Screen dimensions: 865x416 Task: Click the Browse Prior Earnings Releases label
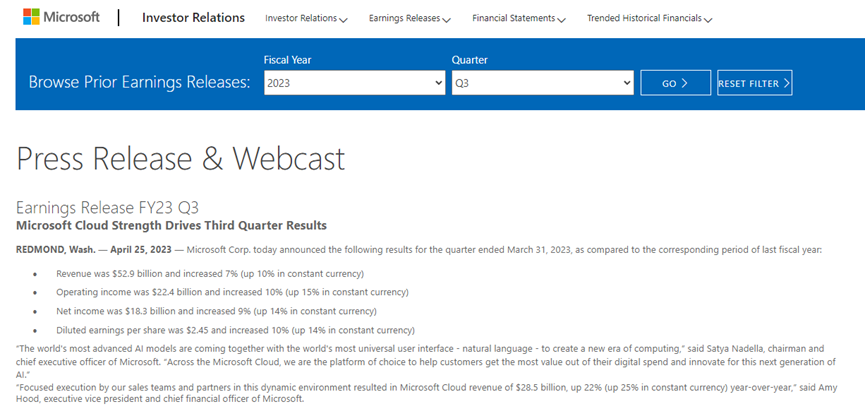tap(140, 83)
